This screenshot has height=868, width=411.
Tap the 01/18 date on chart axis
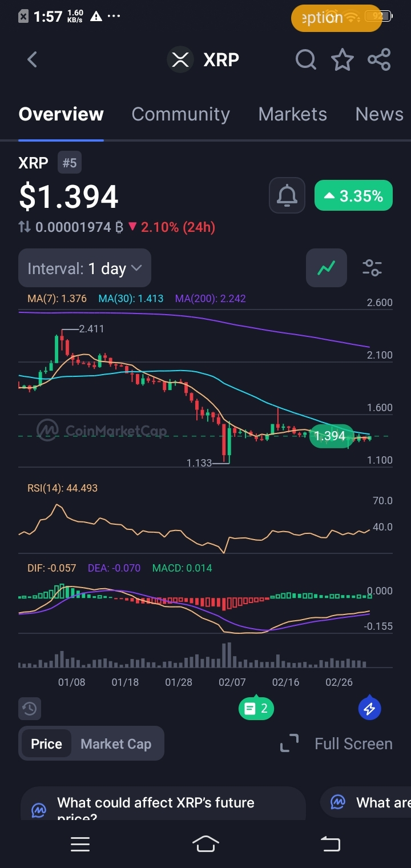(x=125, y=682)
